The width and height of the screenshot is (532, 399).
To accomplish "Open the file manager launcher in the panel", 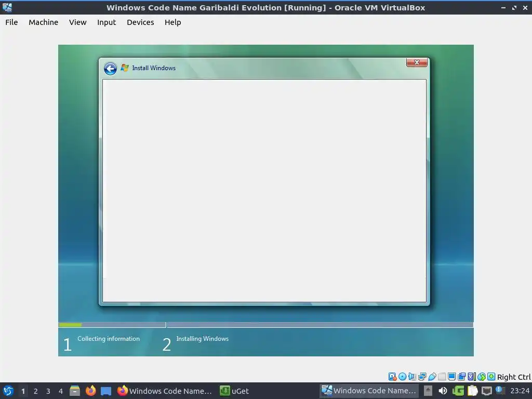I will [x=75, y=391].
